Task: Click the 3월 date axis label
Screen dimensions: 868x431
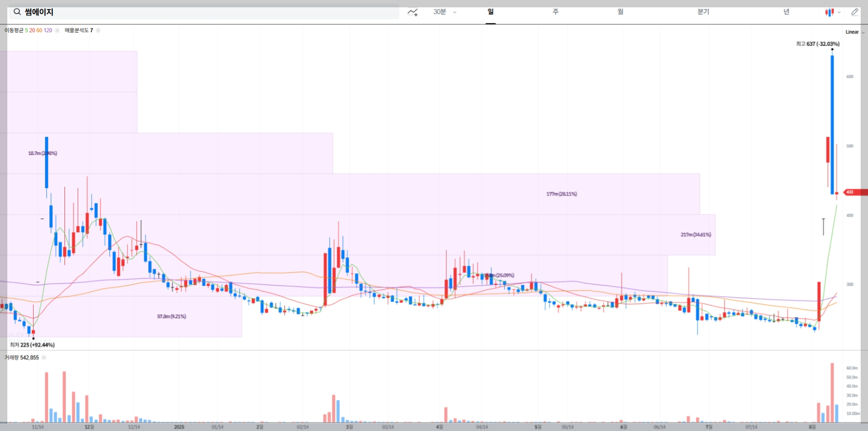Action: point(349,427)
